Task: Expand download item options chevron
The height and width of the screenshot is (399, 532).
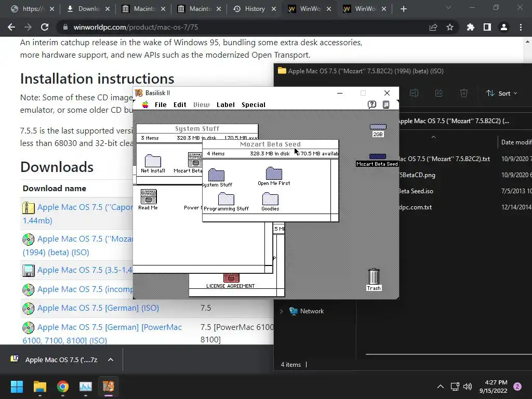Action: click(111, 360)
